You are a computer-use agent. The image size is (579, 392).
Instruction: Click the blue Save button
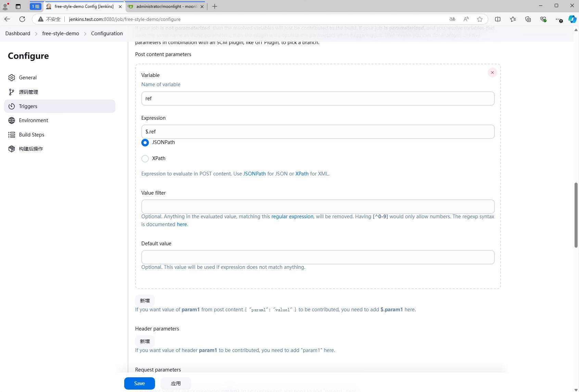(139, 383)
